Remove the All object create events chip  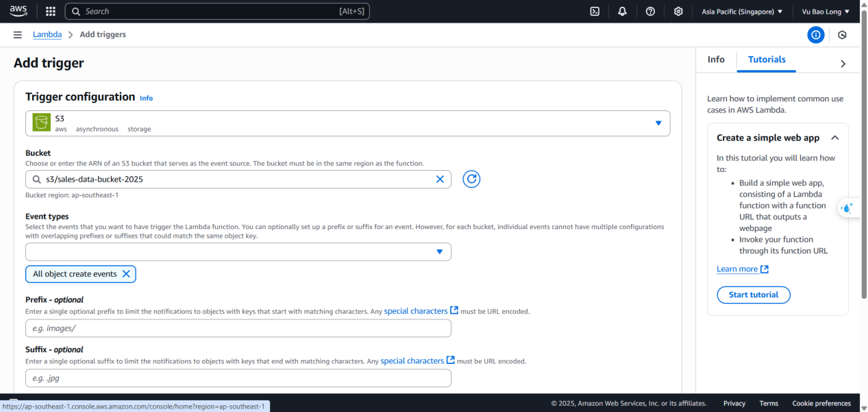[x=126, y=274]
